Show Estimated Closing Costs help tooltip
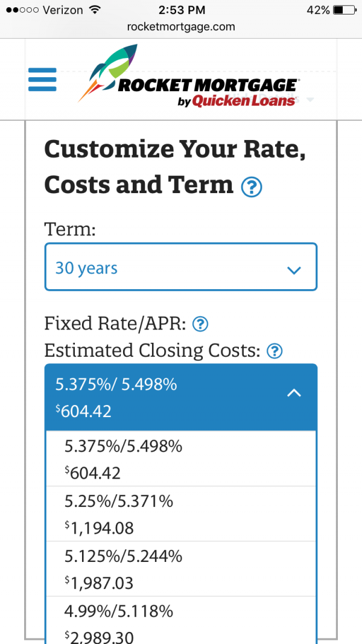The image size is (362, 644). click(x=275, y=351)
